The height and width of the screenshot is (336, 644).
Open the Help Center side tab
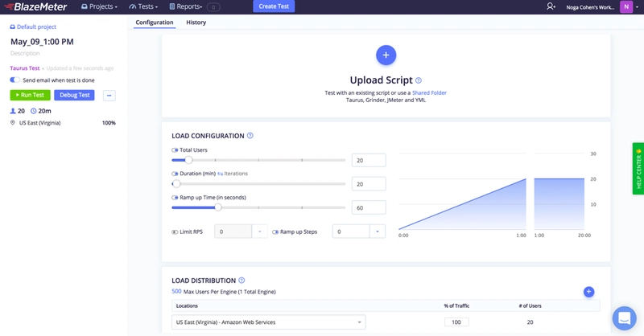coord(638,169)
